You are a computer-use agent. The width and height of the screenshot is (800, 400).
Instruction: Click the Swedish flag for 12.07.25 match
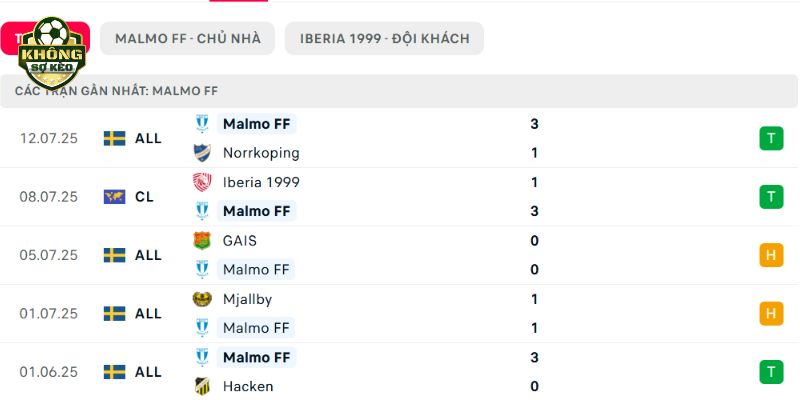coord(114,139)
